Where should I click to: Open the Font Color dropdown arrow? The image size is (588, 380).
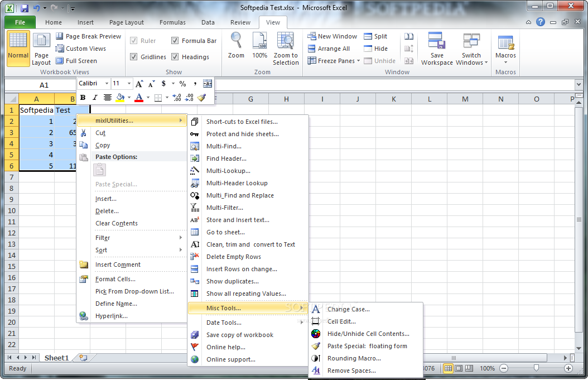(x=148, y=98)
